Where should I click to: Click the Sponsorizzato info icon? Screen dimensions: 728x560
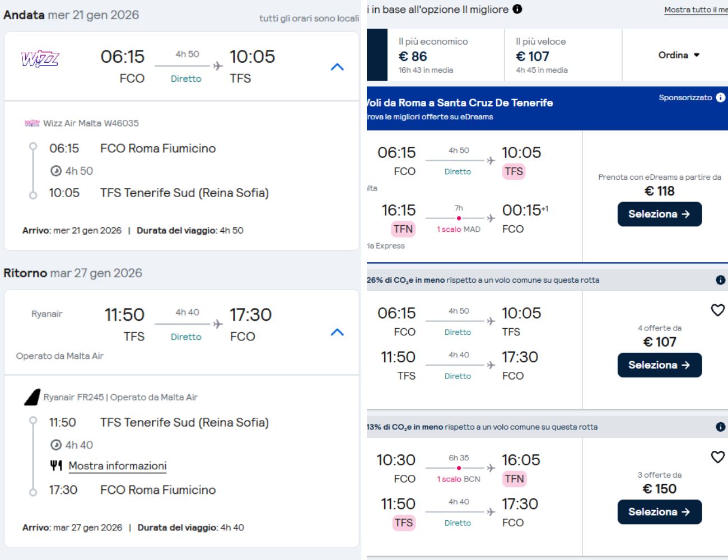(x=720, y=97)
